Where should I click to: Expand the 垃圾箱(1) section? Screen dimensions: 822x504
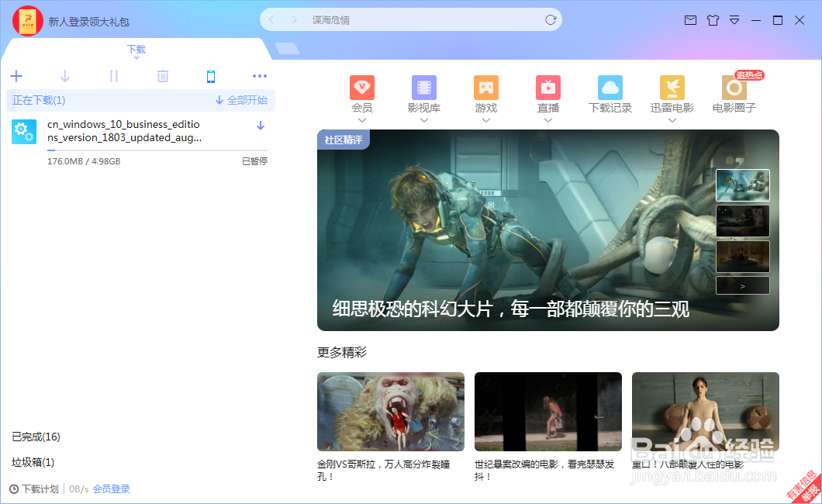pyautogui.click(x=33, y=462)
